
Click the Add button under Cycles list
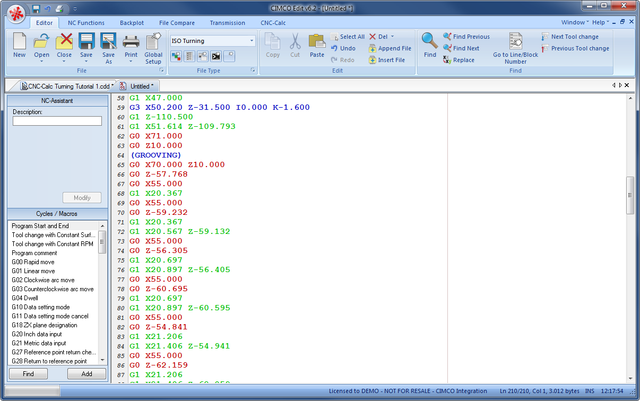click(x=87, y=374)
